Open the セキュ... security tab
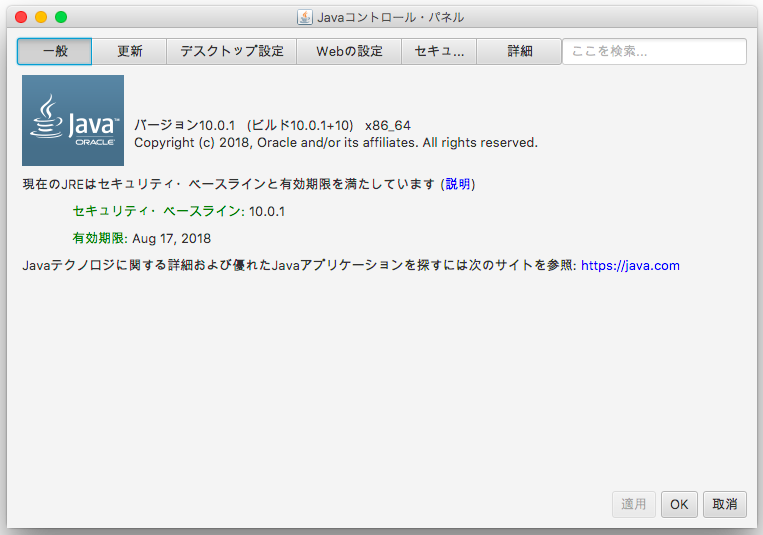763x535 pixels. click(x=439, y=51)
